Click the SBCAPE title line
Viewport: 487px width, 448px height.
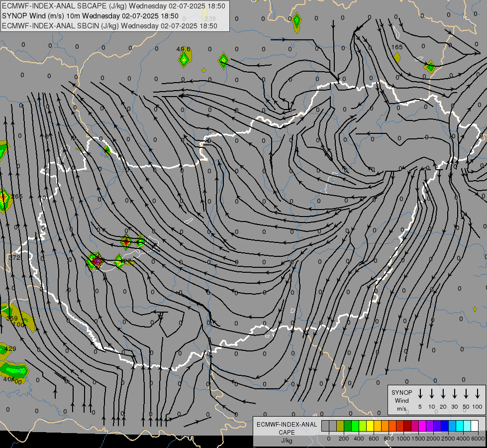[113, 6]
